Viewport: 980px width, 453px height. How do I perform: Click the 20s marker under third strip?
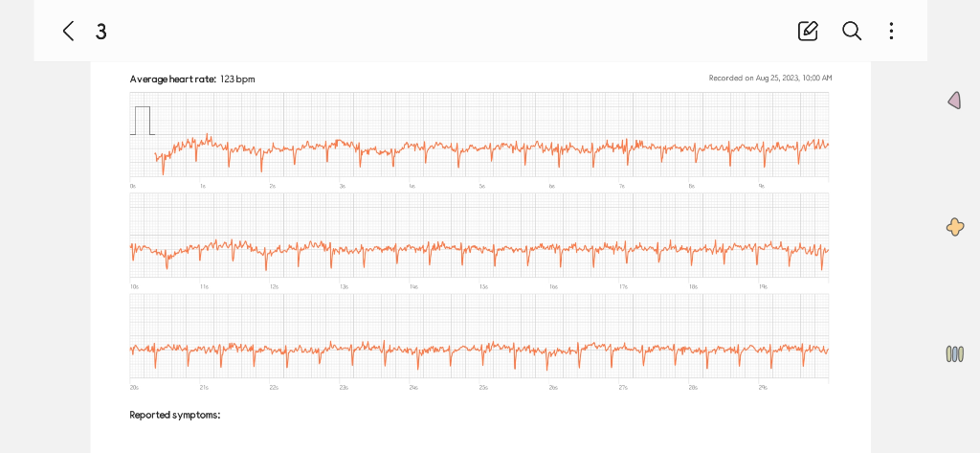tap(134, 388)
